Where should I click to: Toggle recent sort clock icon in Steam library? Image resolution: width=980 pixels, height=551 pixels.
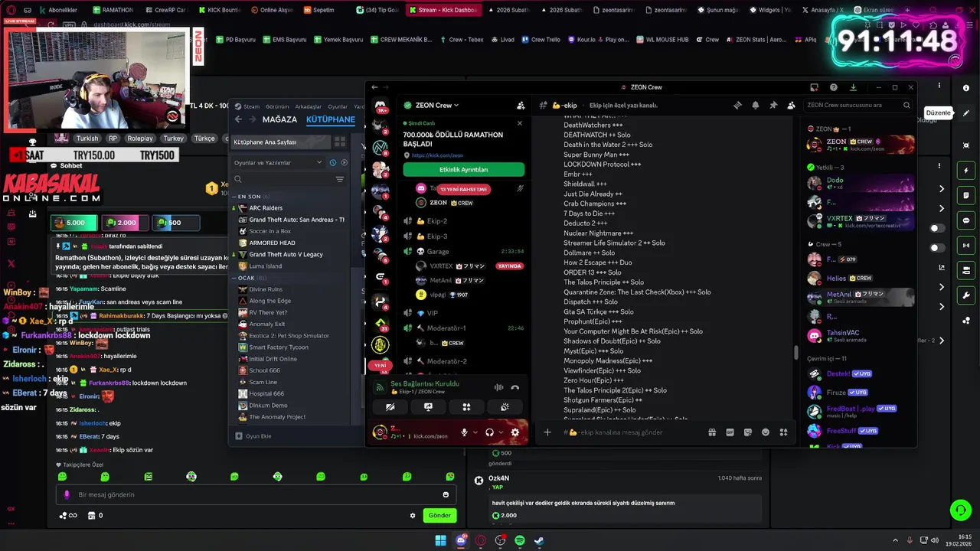[332, 162]
